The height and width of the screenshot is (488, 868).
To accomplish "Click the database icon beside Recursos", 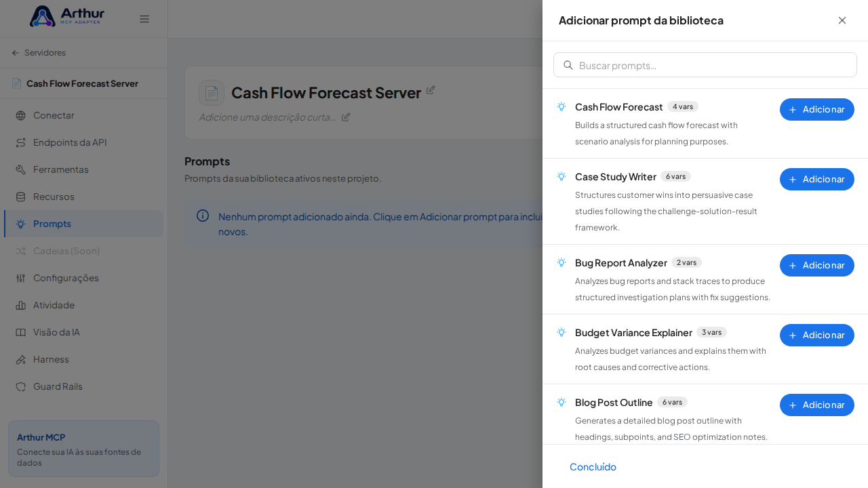I will tap(20, 197).
